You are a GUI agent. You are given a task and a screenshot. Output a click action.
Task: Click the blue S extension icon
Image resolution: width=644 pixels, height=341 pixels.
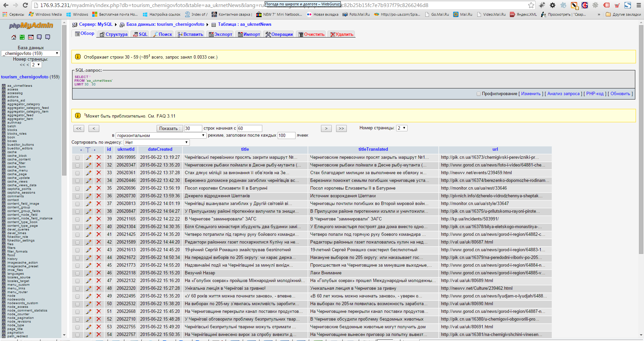click(628, 5)
